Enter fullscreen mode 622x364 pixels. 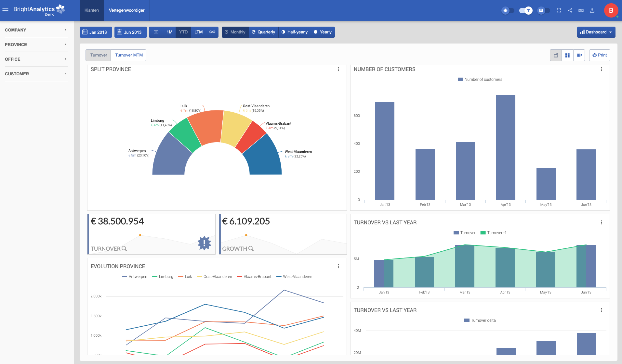point(559,10)
